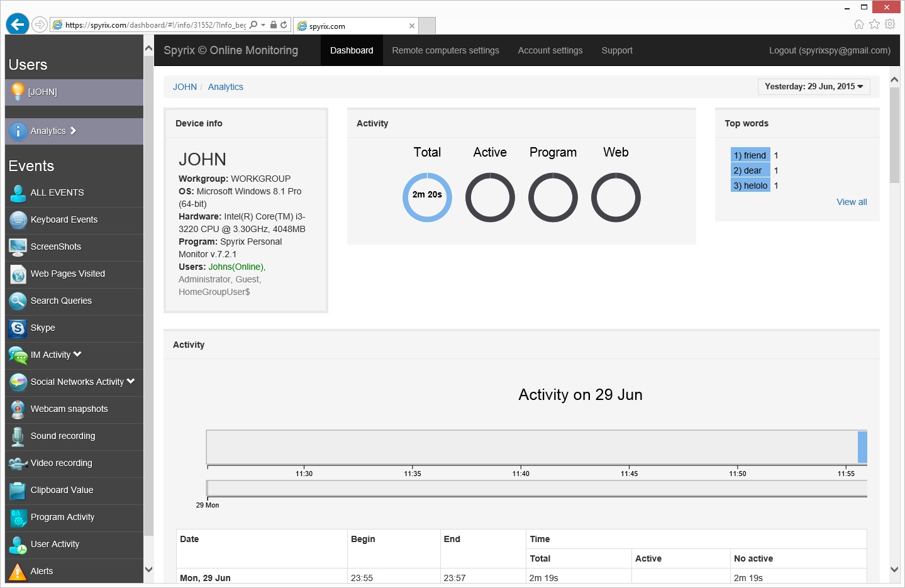This screenshot has width=905, height=588.
Task: Open a new browser tab
Action: click(x=427, y=26)
